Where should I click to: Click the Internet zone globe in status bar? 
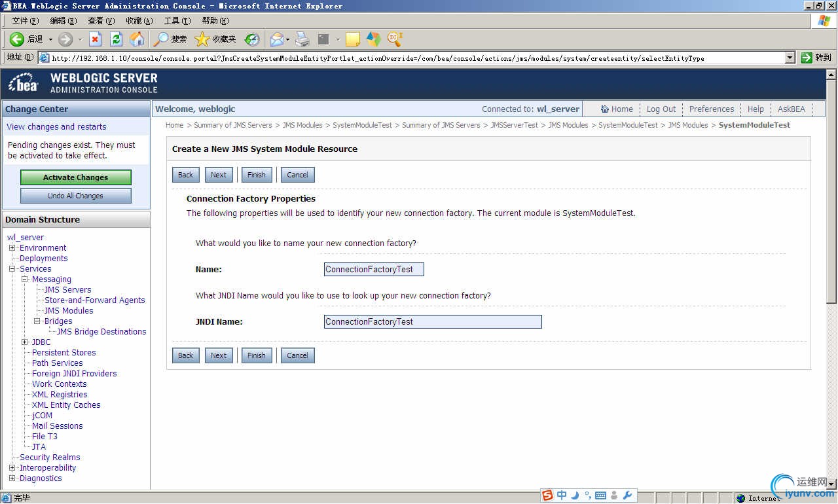click(x=741, y=498)
